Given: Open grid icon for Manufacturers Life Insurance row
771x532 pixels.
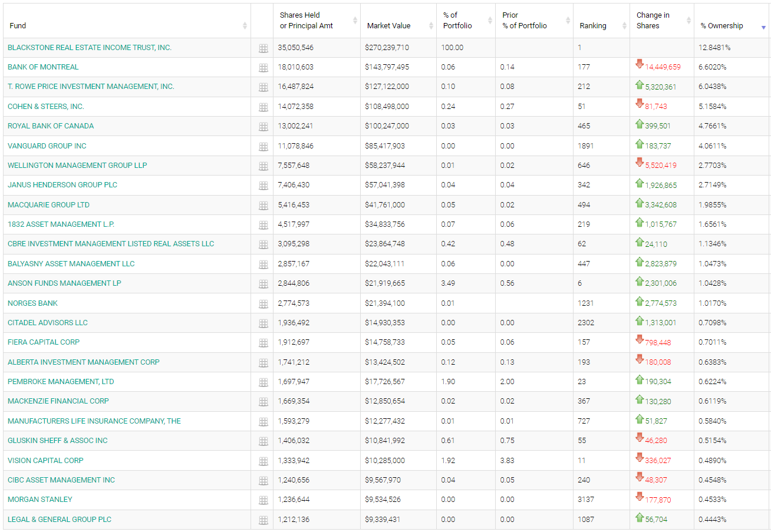Looking at the screenshot, I should point(263,422).
